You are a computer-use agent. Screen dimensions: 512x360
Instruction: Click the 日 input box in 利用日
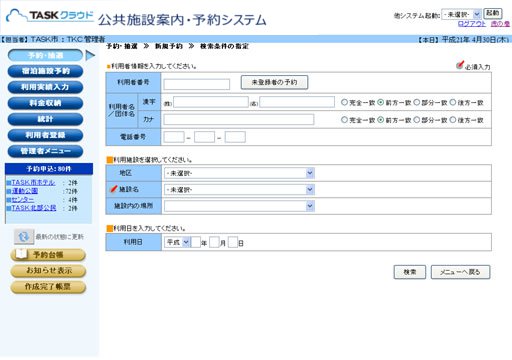[233, 242]
